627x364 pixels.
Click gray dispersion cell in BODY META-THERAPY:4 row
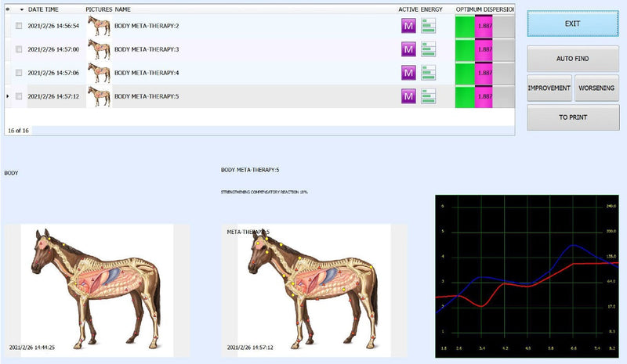click(503, 73)
